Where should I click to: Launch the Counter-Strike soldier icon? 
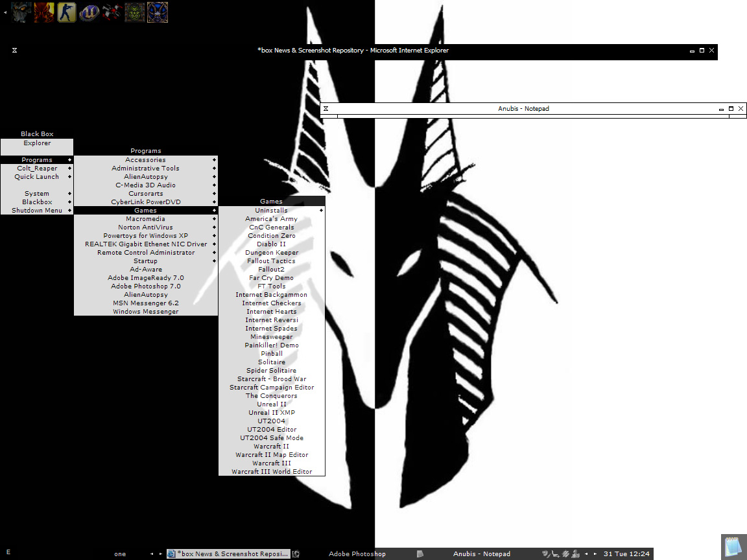67,12
